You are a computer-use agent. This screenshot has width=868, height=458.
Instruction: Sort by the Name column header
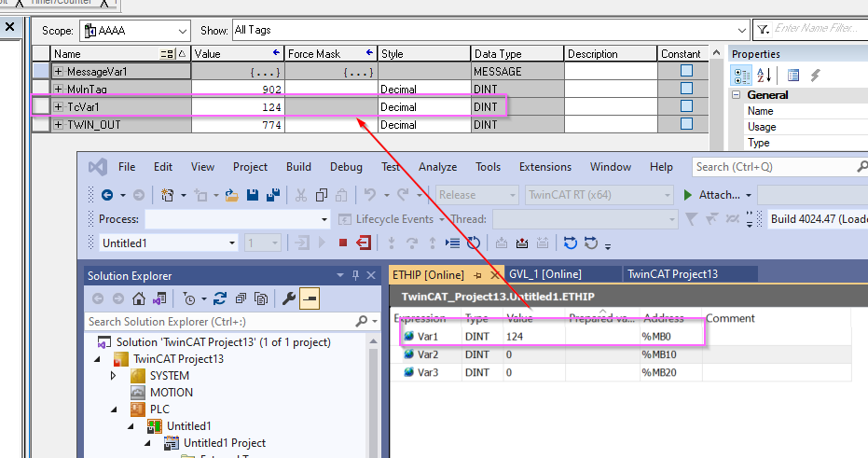tap(120, 54)
